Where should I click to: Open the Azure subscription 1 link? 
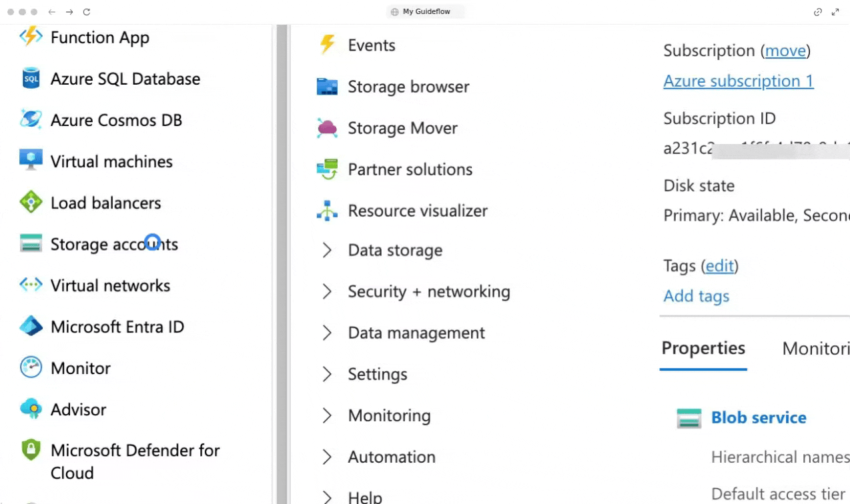point(739,81)
